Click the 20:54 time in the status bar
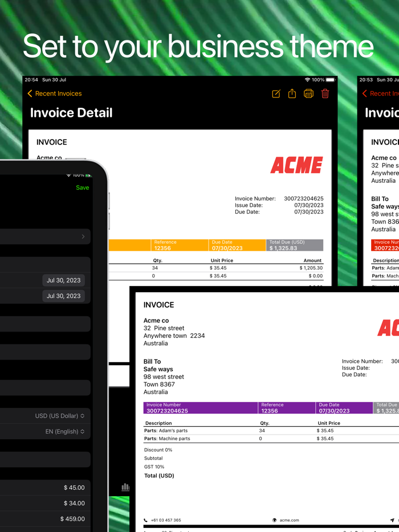Screen dimensions: 399x532 [x=31, y=80]
